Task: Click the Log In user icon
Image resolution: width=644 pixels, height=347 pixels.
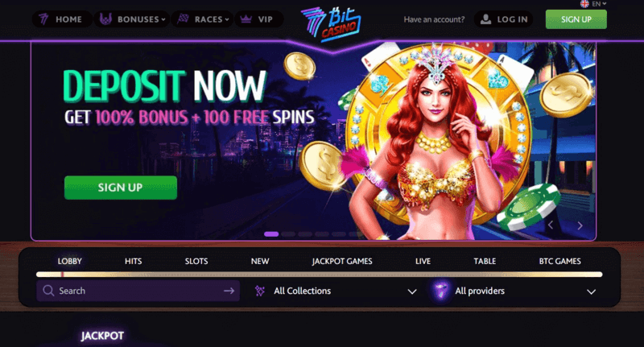Action: (485, 19)
